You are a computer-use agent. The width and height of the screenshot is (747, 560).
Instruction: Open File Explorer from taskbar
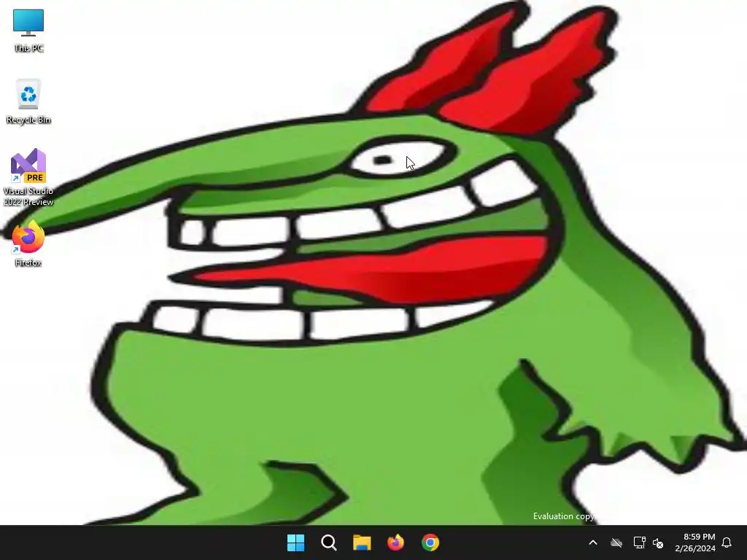click(x=362, y=542)
